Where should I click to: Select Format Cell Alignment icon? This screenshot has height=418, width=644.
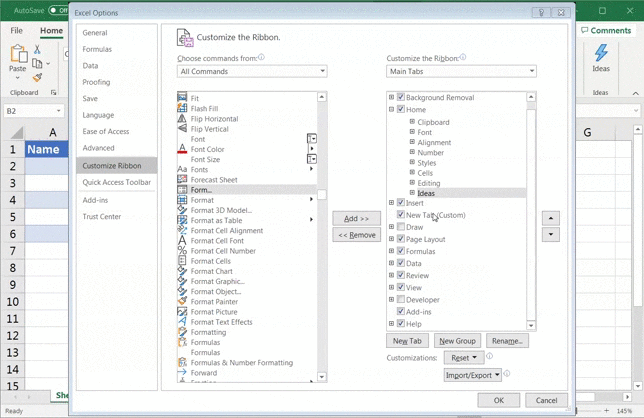coord(182,230)
